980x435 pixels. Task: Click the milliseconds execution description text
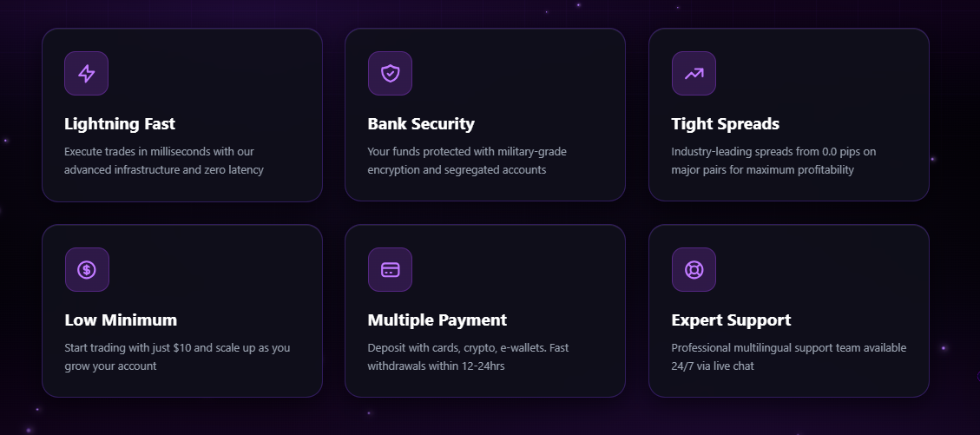click(x=164, y=161)
